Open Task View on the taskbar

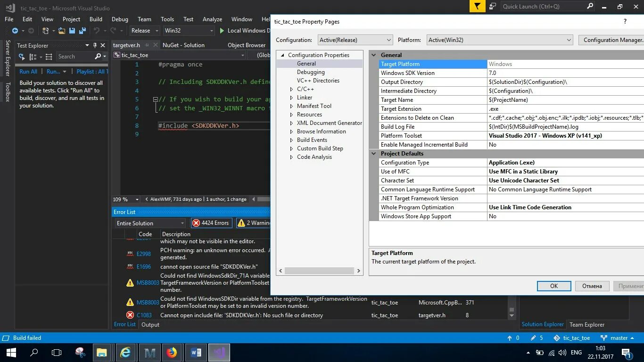[x=57, y=352]
